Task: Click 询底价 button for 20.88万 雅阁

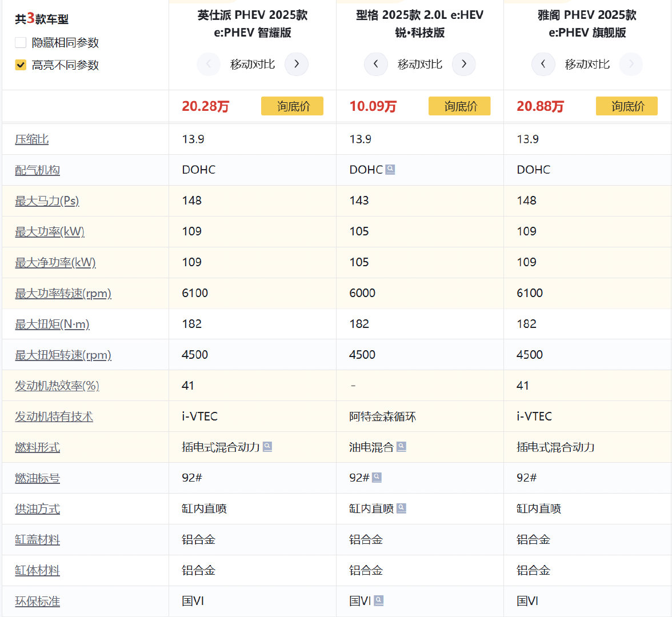Action: (626, 106)
